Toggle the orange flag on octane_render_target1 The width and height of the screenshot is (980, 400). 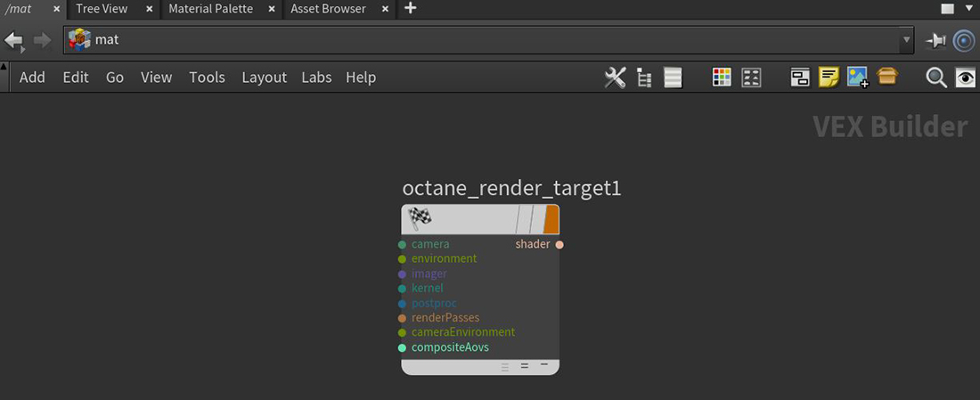pyautogui.click(x=551, y=219)
